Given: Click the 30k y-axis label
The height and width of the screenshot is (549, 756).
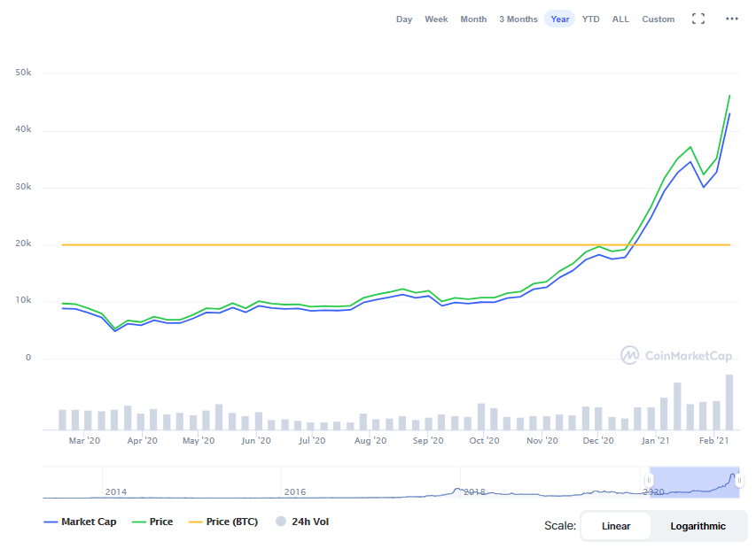Looking at the screenshot, I should [23, 186].
